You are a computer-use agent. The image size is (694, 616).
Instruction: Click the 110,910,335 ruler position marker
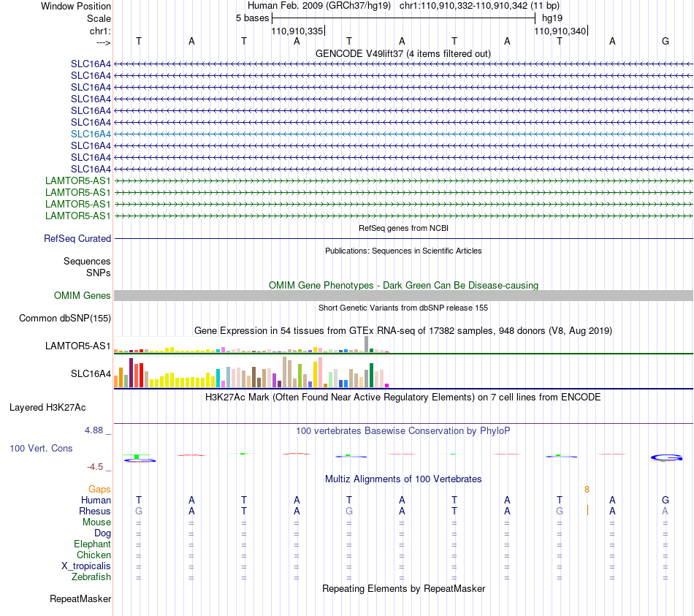pos(297,31)
